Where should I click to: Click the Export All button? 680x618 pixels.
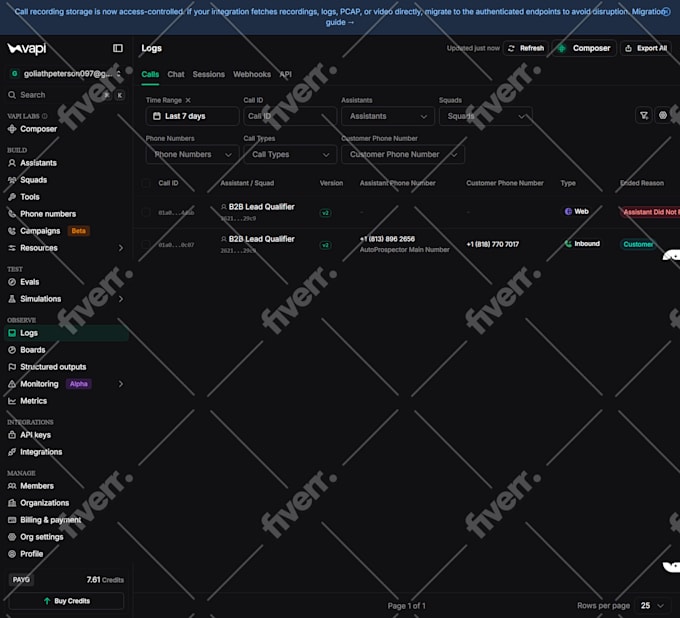(646, 48)
